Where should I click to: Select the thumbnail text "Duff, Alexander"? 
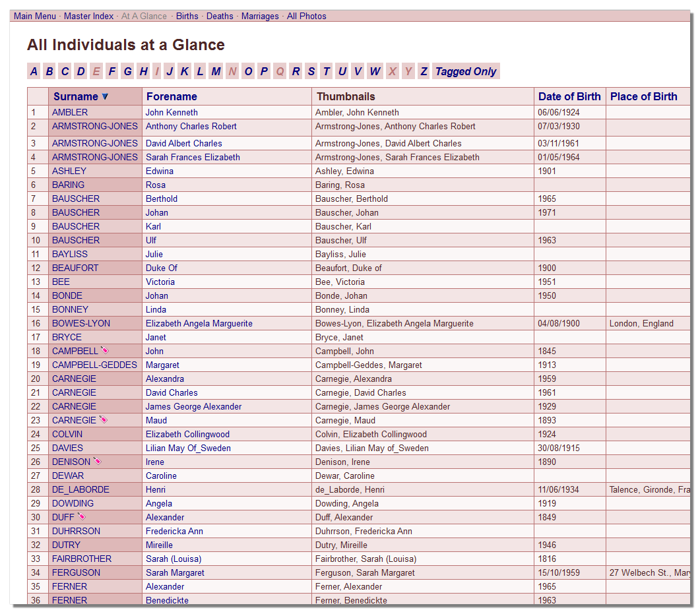[344, 517]
